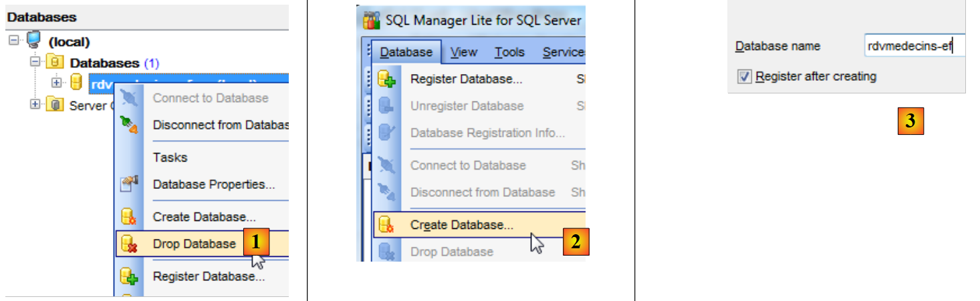The width and height of the screenshot is (980, 301).
Task: Click the SQL Manager Lite application icon
Action: click(372, 19)
